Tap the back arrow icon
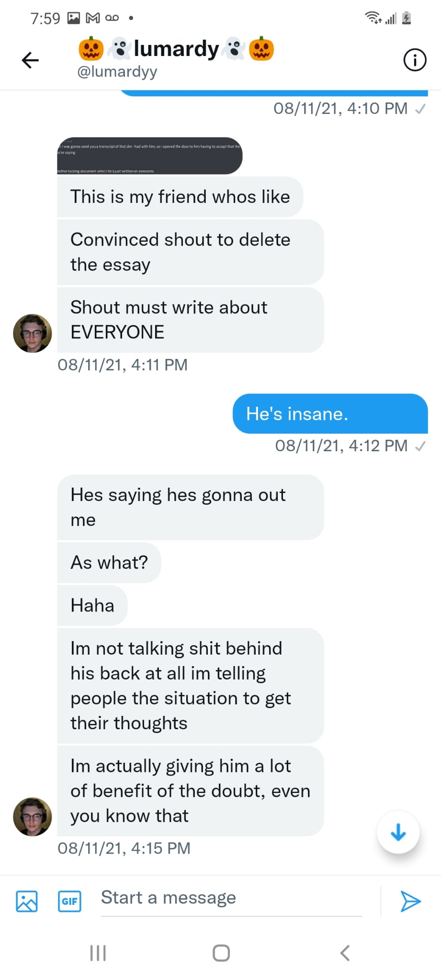 tap(30, 60)
